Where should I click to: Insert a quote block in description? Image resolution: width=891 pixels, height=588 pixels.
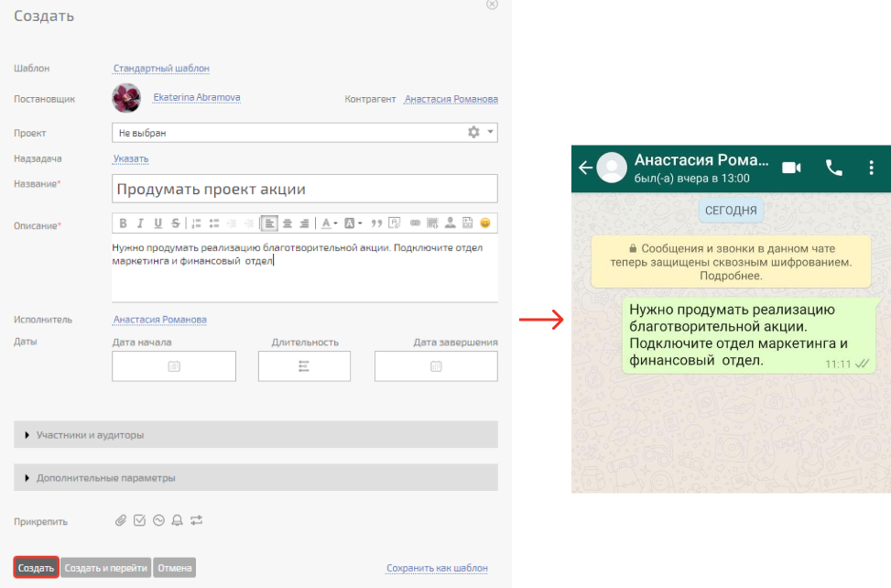click(x=376, y=223)
